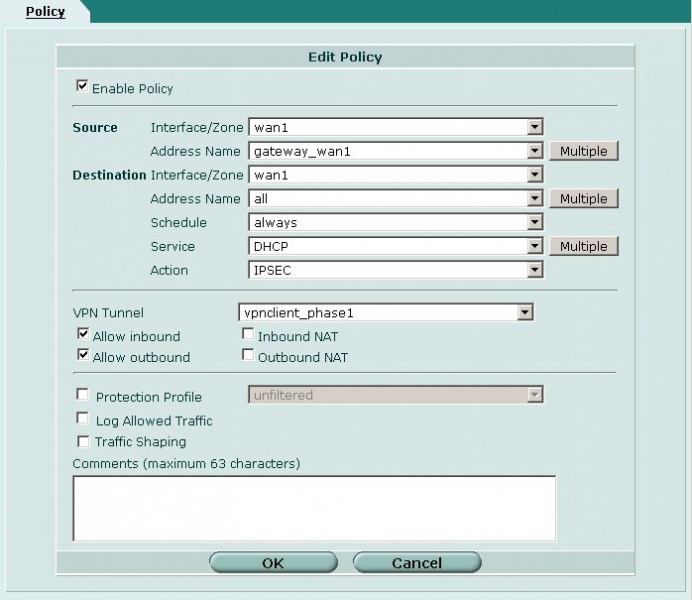Enable the Inbound NAT checkbox
This screenshot has width=692, height=600.
click(x=248, y=334)
